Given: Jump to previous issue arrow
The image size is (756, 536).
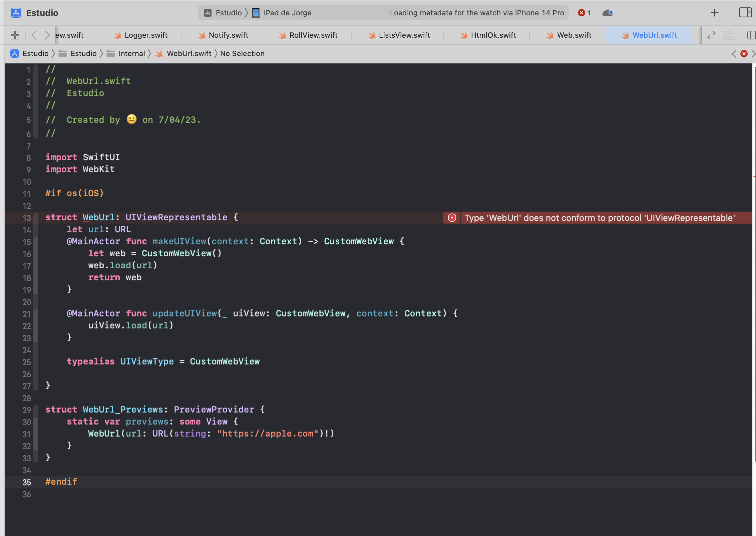Looking at the screenshot, I should [734, 53].
